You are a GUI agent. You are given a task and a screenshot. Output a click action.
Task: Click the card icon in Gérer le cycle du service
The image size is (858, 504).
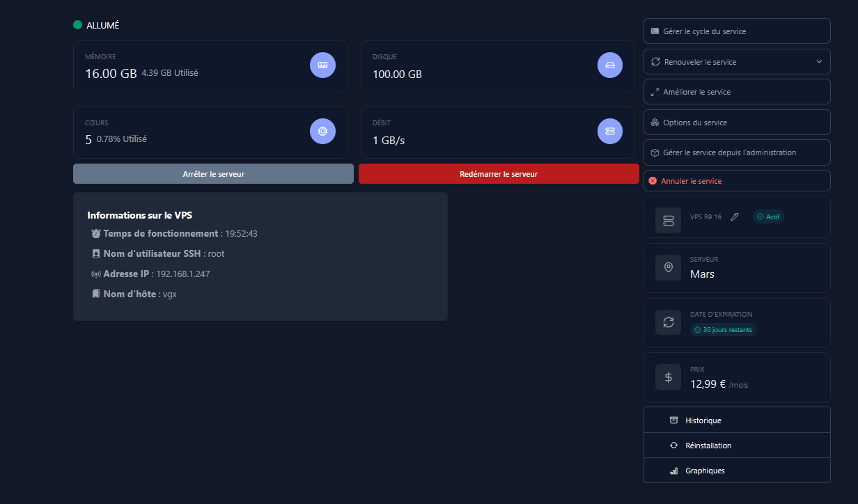[x=655, y=31]
